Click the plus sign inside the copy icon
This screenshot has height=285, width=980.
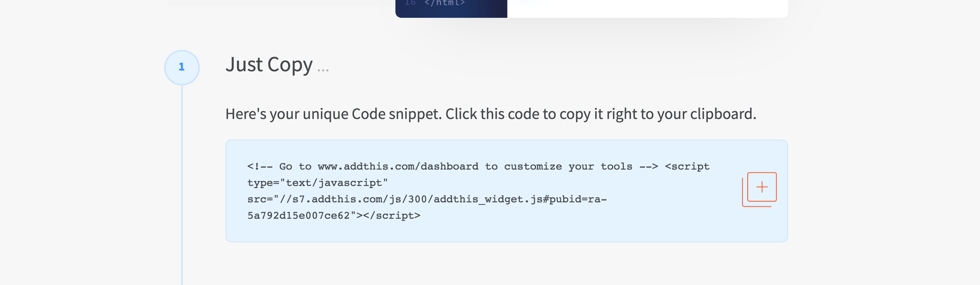click(762, 187)
